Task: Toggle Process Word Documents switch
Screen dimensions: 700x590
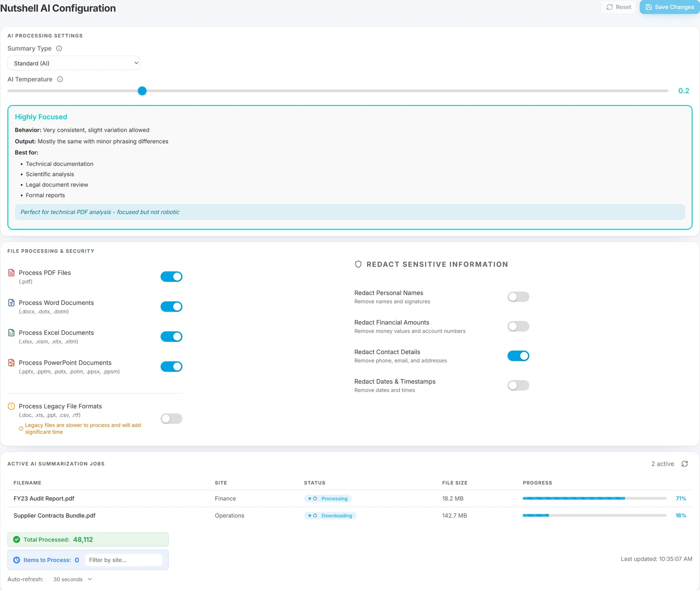Action: [x=171, y=306]
